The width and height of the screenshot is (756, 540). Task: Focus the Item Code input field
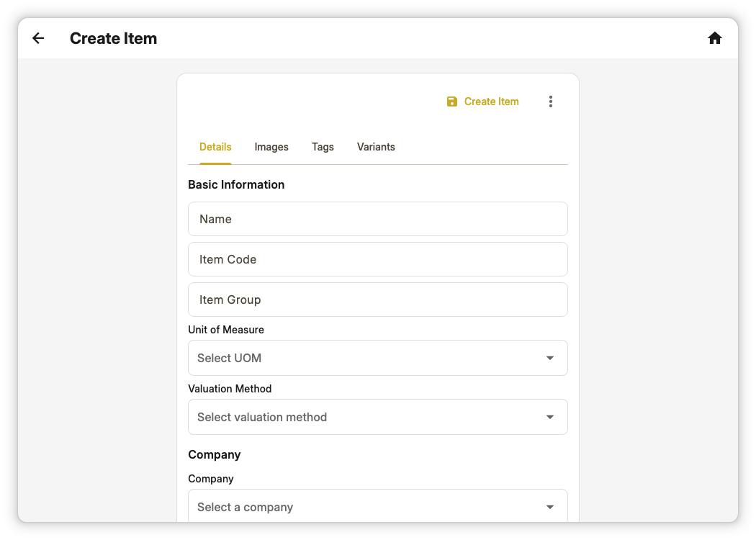377,259
